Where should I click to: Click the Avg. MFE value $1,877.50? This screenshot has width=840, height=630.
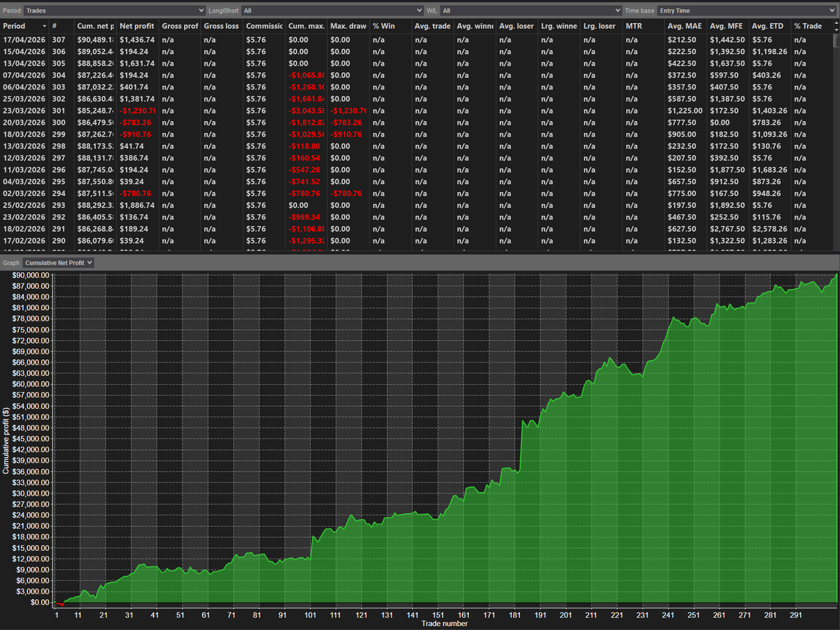tap(727, 170)
